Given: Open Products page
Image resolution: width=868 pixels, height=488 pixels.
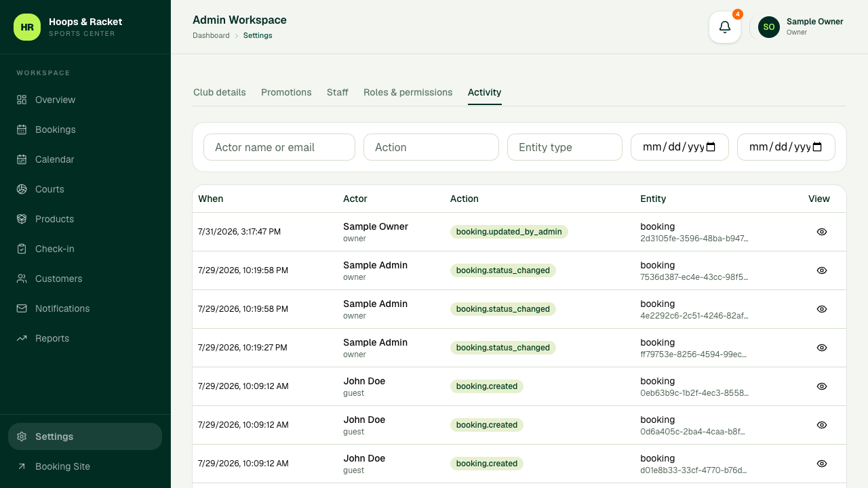Looking at the screenshot, I should (x=85, y=219).
